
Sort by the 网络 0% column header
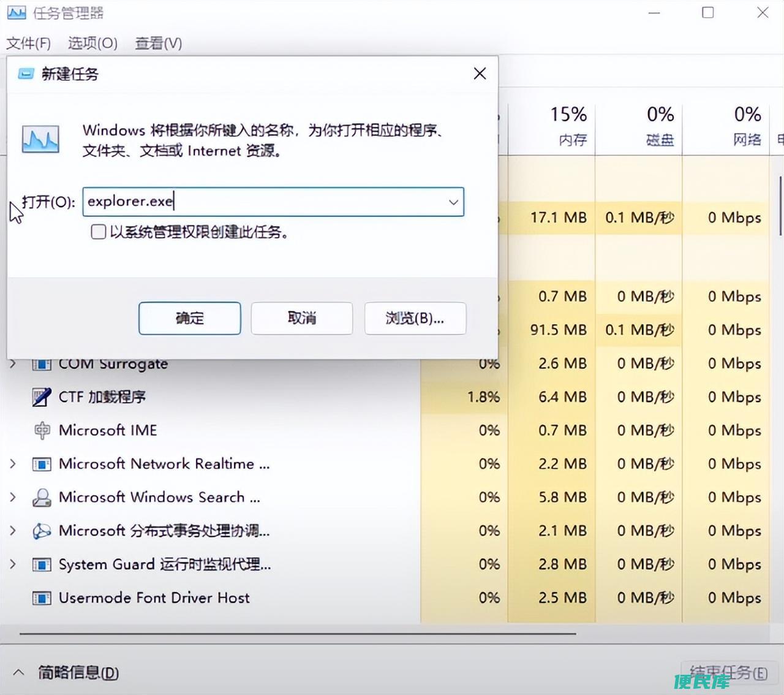[726, 127]
